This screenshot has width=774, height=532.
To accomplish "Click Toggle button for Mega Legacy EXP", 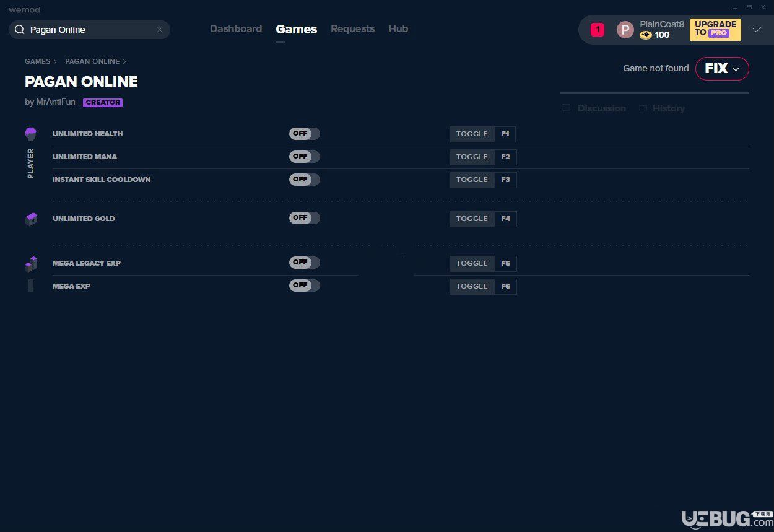I will [x=472, y=264].
